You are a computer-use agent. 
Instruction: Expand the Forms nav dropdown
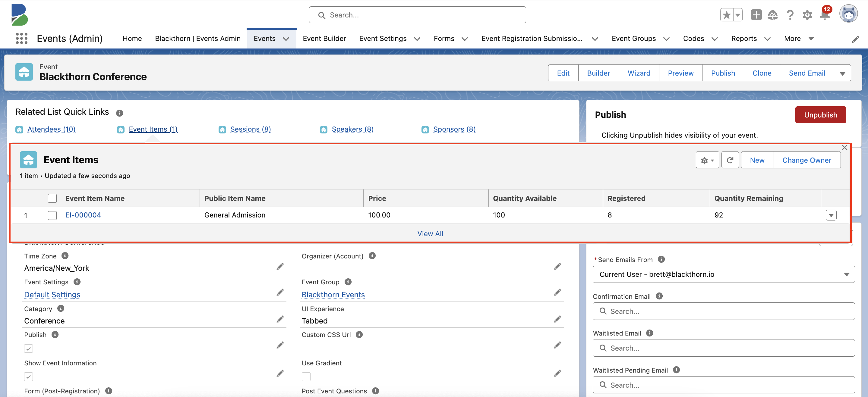pyautogui.click(x=465, y=39)
